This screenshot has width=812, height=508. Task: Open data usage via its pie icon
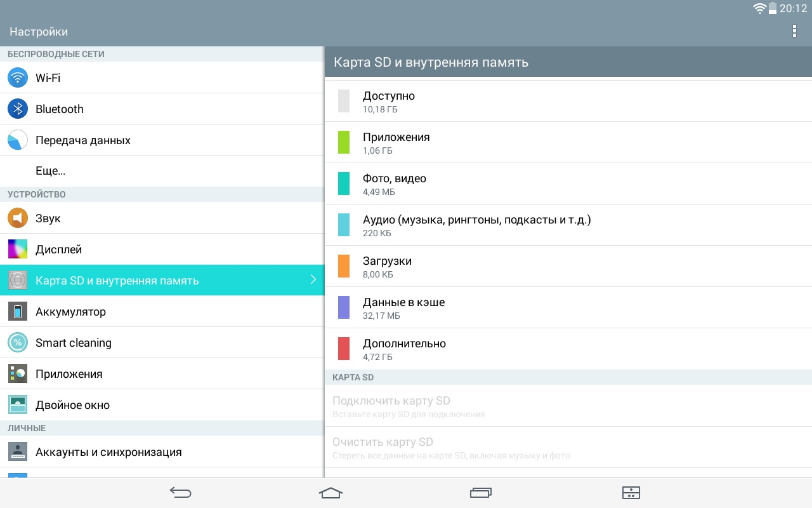coord(18,140)
